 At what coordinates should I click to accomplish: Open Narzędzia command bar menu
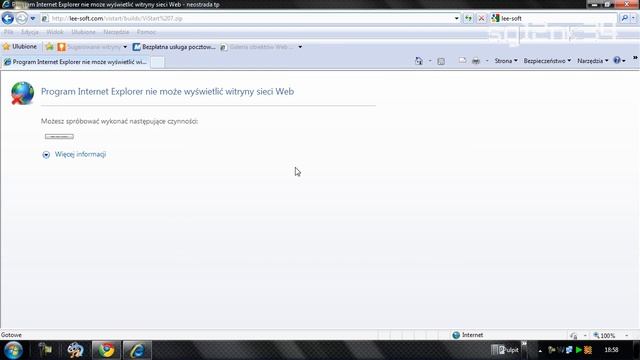593,61
